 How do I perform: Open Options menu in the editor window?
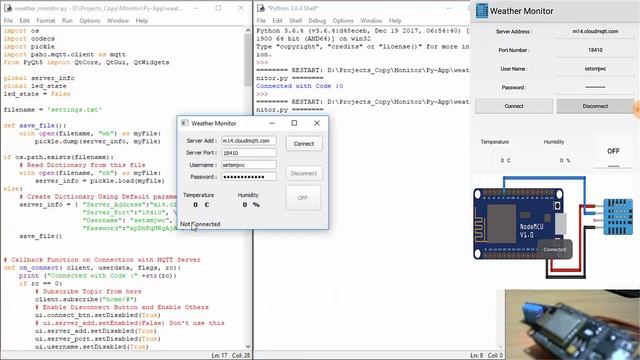pos(90,20)
